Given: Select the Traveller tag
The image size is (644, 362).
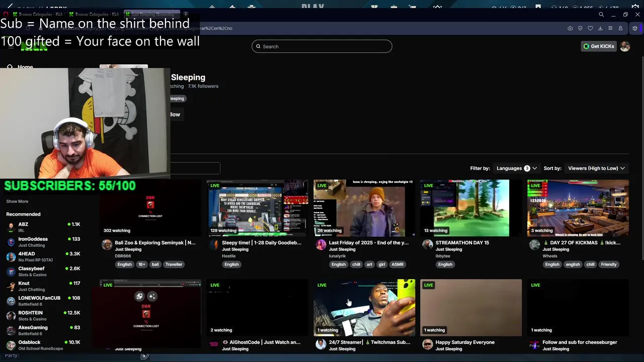Looking at the screenshot, I should coord(174,264).
